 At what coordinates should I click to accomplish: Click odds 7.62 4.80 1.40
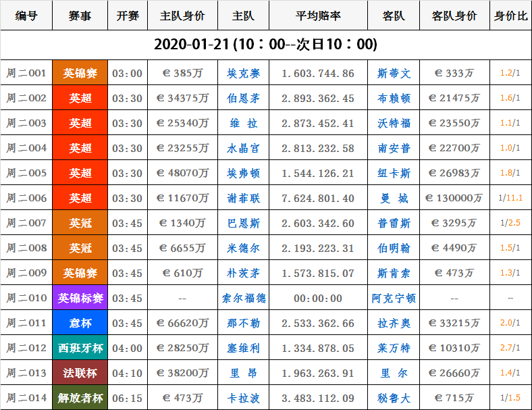coord(318,198)
